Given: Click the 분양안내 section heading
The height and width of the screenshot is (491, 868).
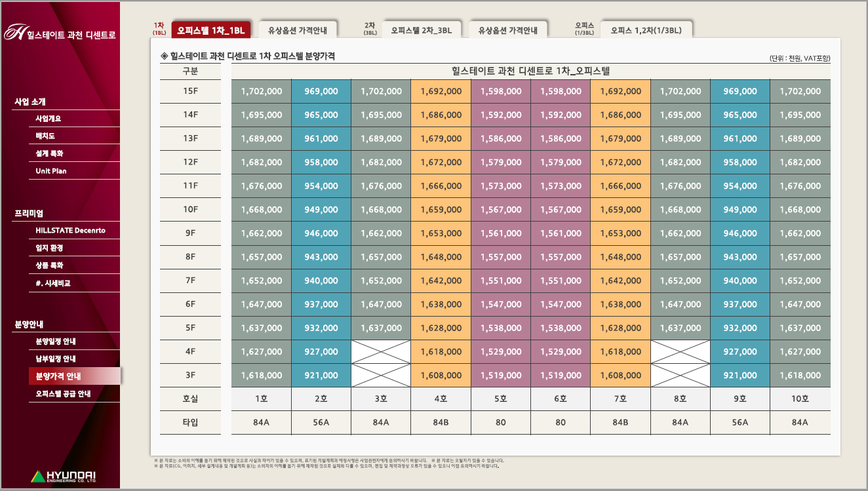Looking at the screenshot, I should 29,324.
